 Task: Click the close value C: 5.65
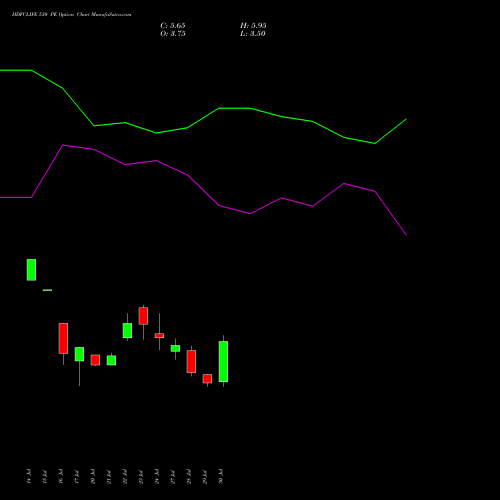tap(173, 26)
